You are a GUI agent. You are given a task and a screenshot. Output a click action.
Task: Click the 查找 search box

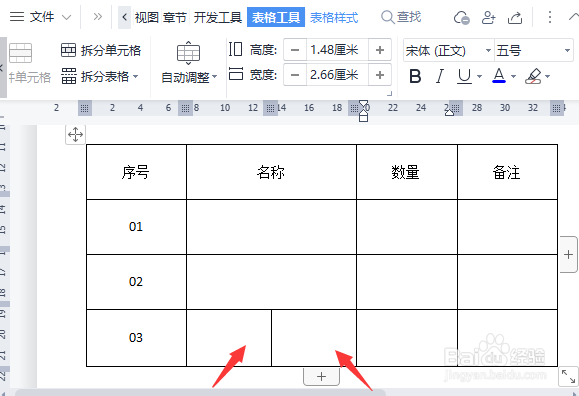coord(401,17)
